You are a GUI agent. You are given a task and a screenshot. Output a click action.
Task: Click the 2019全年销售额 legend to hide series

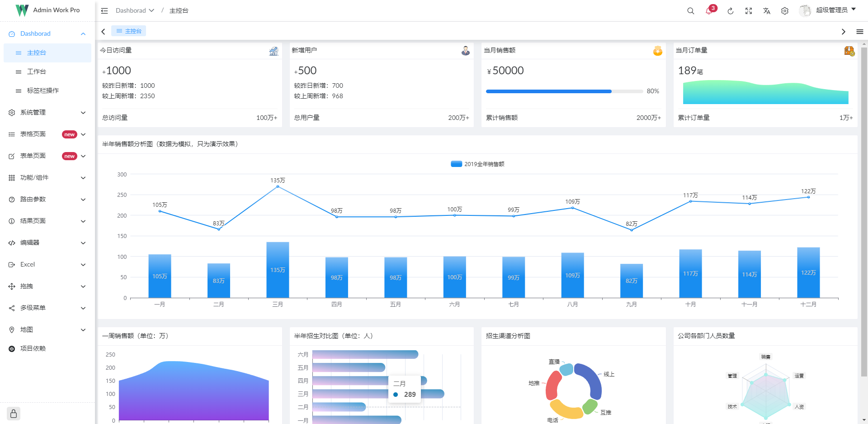click(477, 164)
